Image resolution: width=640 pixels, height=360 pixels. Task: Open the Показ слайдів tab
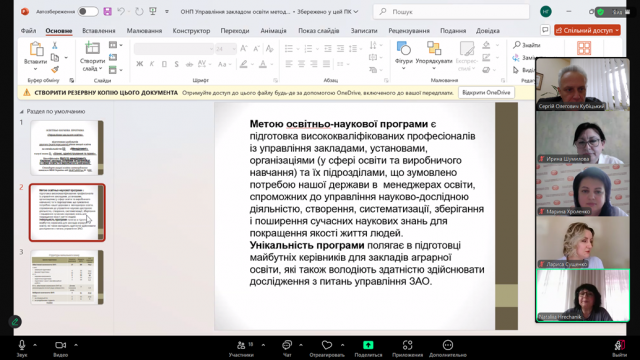pos(318,31)
